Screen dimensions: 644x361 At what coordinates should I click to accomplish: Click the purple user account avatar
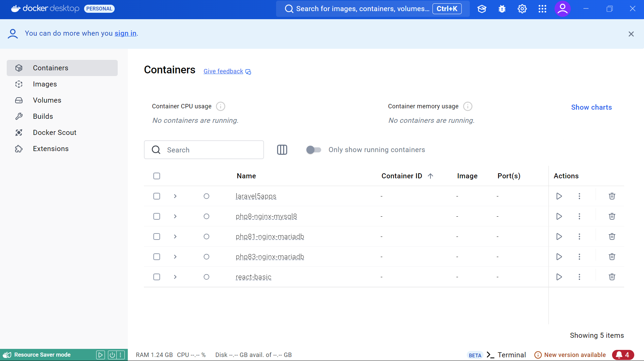pyautogui.click(x=563, y=9)
